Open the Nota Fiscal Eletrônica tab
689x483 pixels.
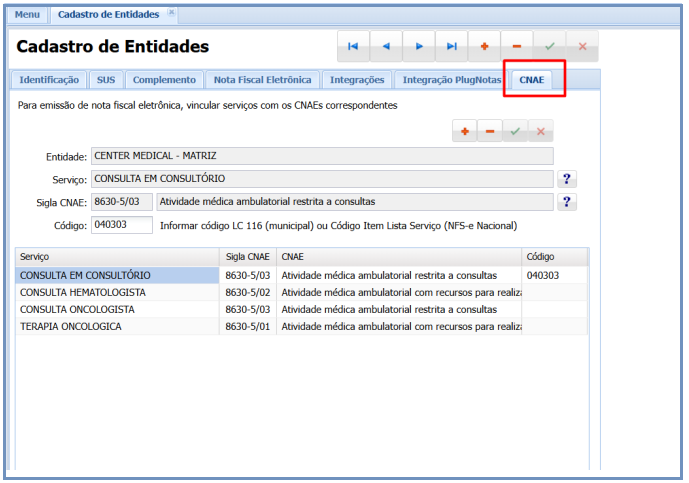(262, 79)
